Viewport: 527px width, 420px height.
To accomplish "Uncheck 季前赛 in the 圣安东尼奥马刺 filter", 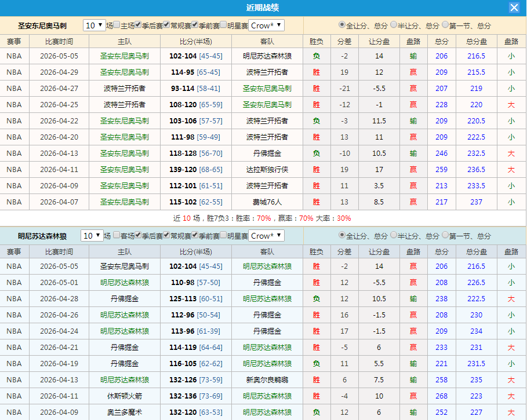I will click(195, 24).
